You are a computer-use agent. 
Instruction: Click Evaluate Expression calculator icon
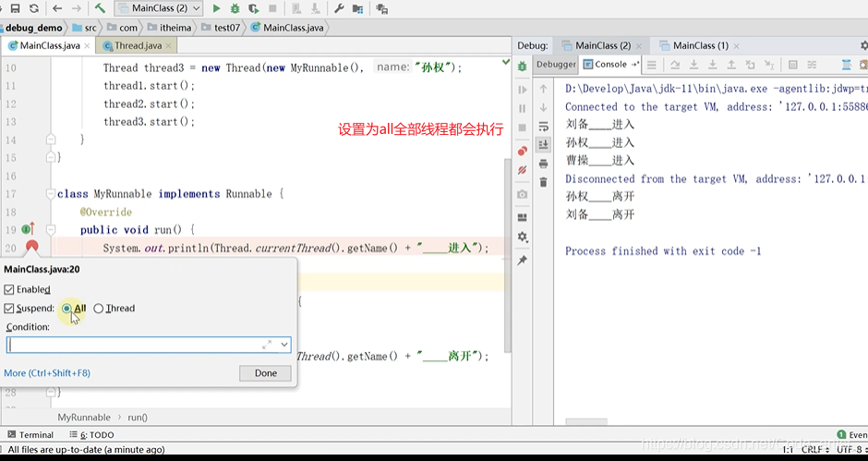point(792,65)
